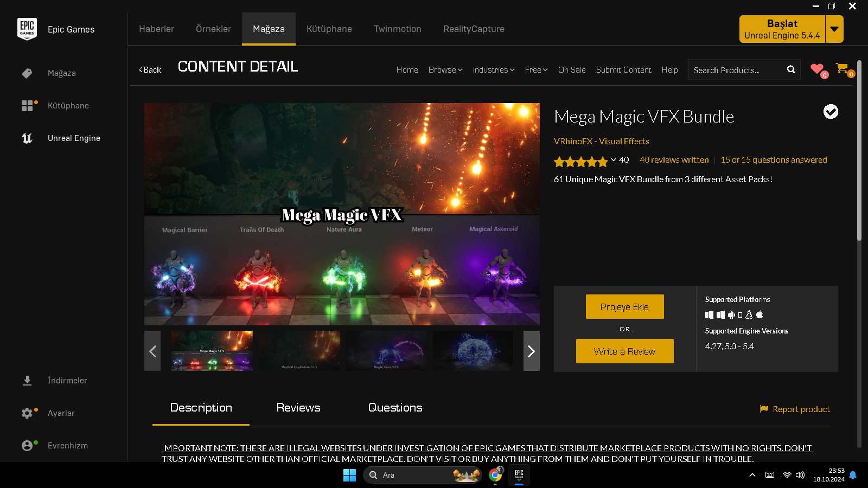Report this product
This screenshot has width=868, height=488.
point(795,409)
